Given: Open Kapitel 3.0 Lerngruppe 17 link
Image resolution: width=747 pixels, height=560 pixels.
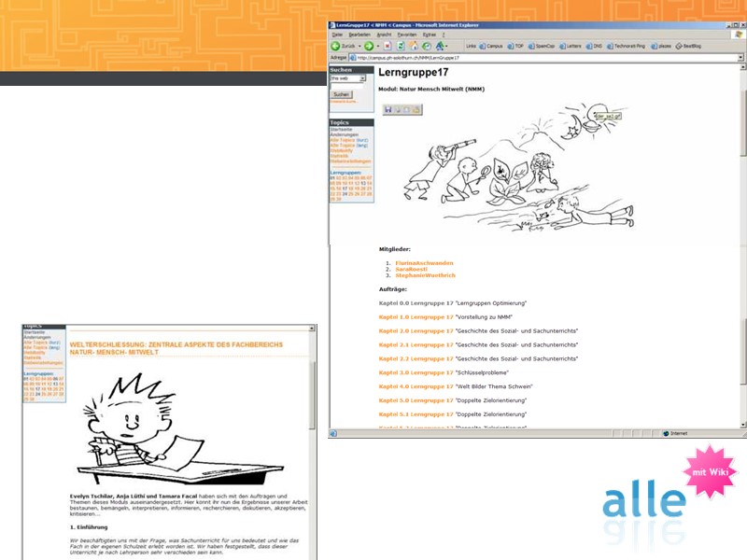Looking at the screenshot, I should click(416, 371).
